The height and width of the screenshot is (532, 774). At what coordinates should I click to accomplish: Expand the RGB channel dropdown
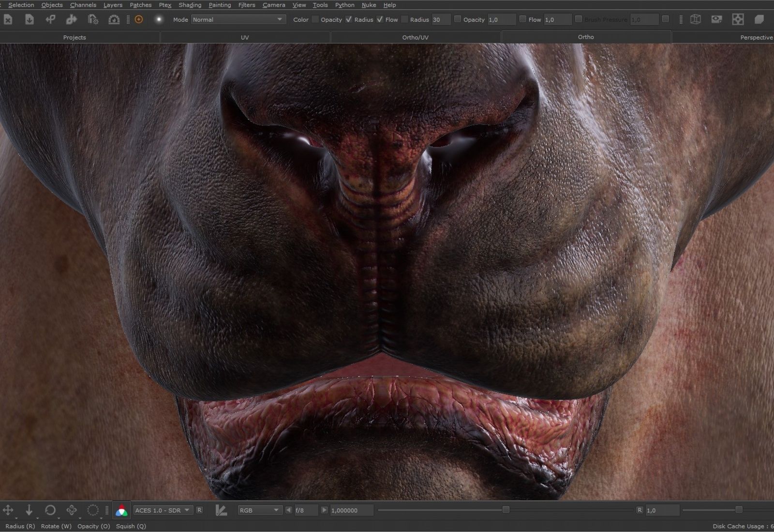(259, 510)
